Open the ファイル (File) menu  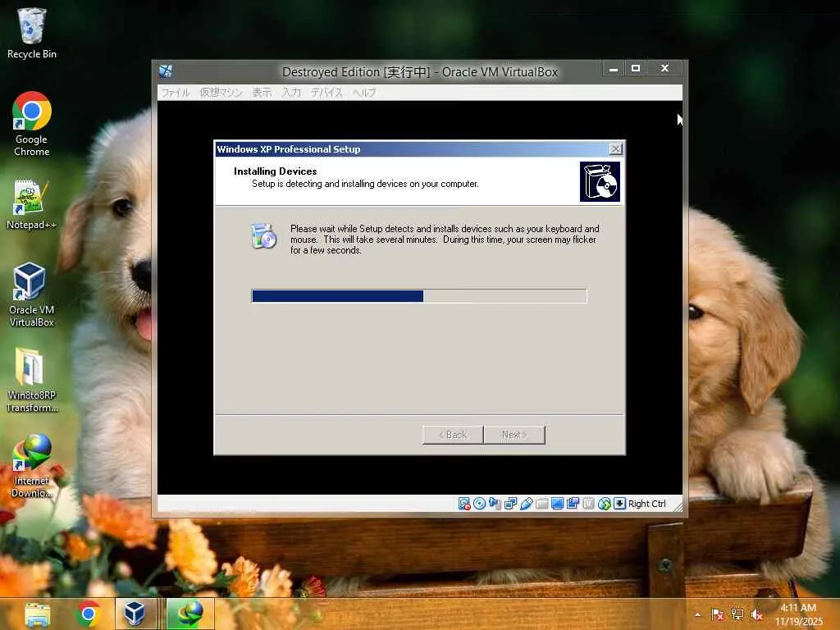[x=176, y=93]
